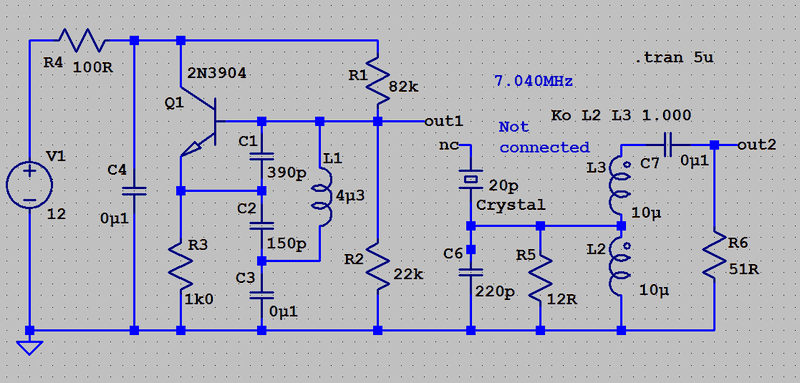The width and height of the screenshot is (800, 383).
Task: Click the .tran 5u simulation directive
Action: point(674,58)
